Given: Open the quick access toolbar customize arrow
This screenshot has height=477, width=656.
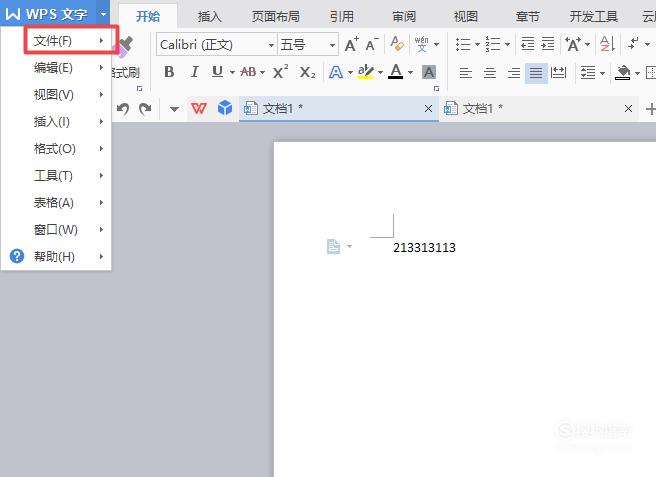Looking at the screenshot, I should click(174, 109).
